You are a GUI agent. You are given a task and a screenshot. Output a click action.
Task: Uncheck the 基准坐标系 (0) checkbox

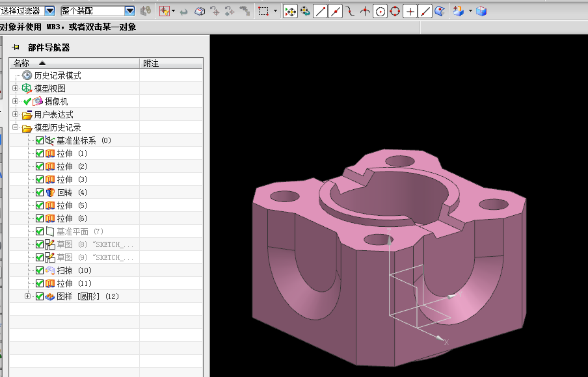40,140
